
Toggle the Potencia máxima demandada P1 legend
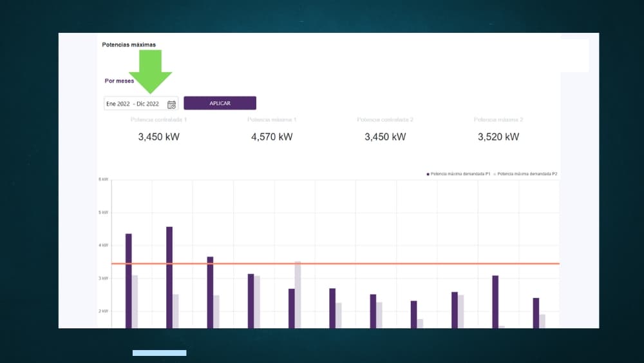[459, 174]
